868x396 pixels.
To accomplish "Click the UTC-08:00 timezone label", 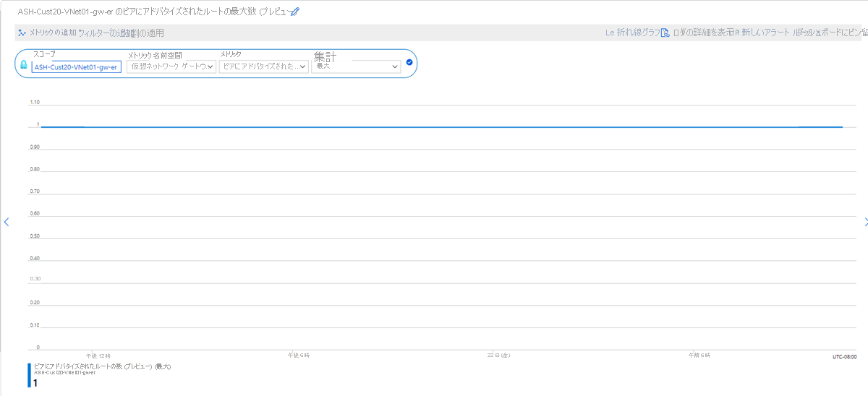I will click(x=844, y=356).
